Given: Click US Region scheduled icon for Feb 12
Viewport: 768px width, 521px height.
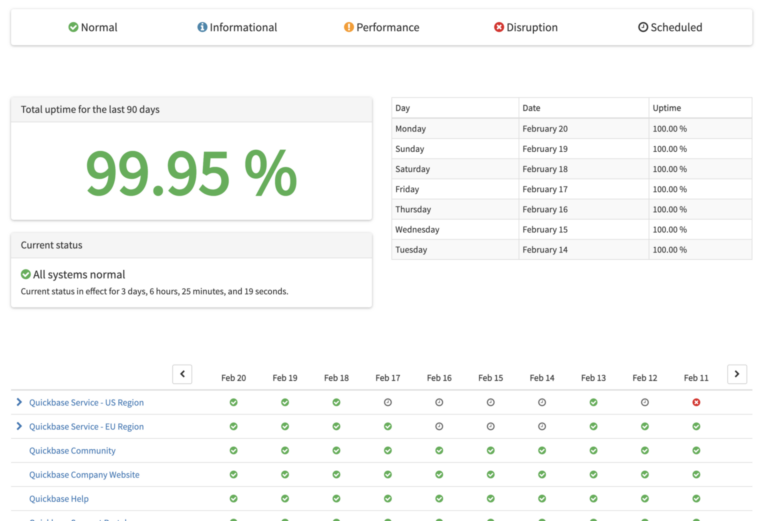Looking at the screenshot, I should [x=645, y=402].
